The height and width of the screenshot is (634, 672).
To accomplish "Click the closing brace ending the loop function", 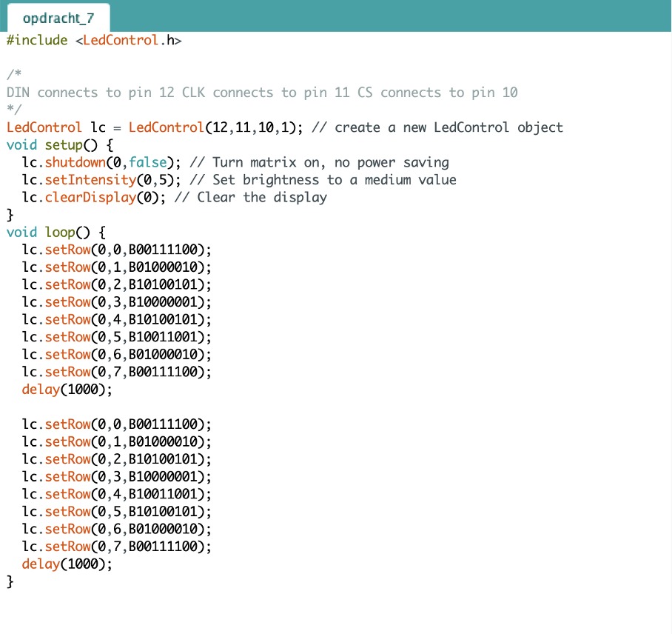I will pos(10,582).
